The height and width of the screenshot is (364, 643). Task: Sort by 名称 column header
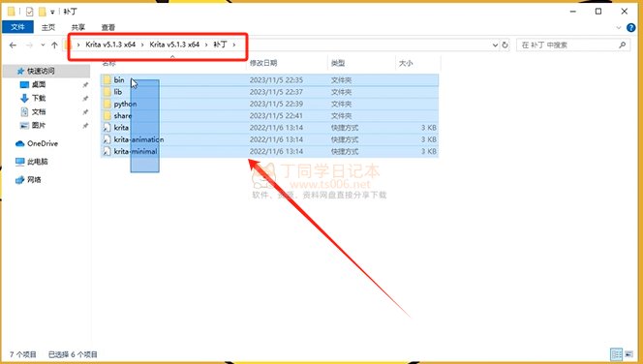tap(109, 63)
